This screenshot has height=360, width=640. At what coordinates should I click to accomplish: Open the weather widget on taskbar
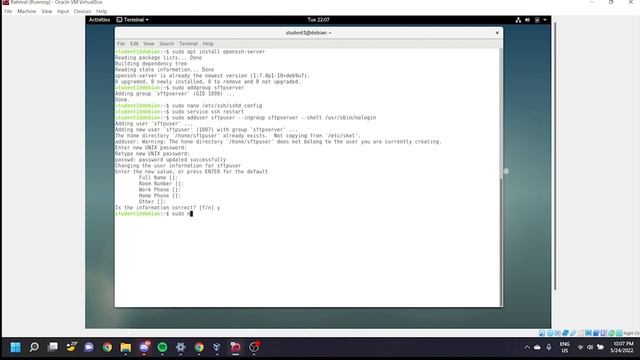point(71,347)
